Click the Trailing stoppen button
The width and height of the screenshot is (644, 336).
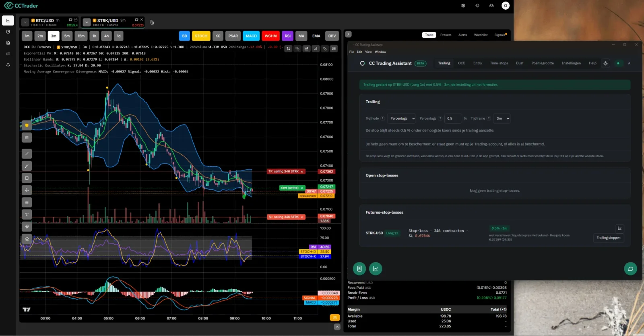pyautogui.click(x=608, y=238)
